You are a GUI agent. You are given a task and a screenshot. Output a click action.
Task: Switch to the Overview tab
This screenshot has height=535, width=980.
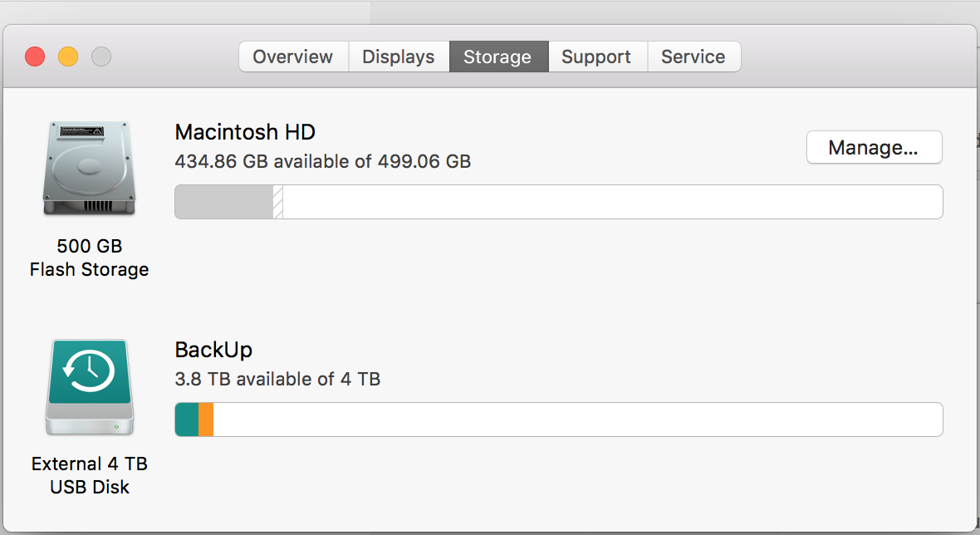point(293,56)
